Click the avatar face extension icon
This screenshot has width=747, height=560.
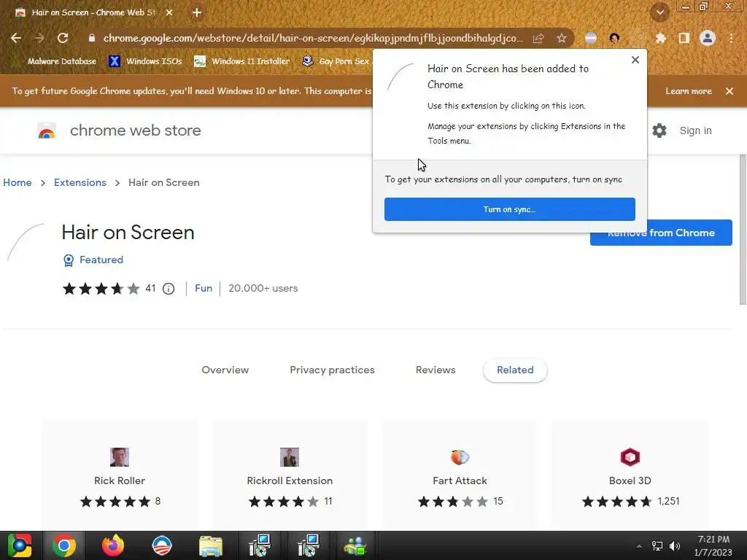pos(614,38)
